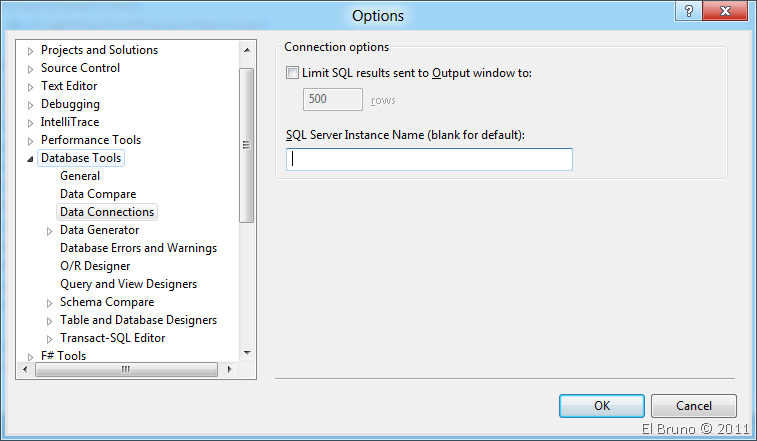Enable Limit SQL results checkbox
Screen dimensions: 757x441
[x=292, y=73]
